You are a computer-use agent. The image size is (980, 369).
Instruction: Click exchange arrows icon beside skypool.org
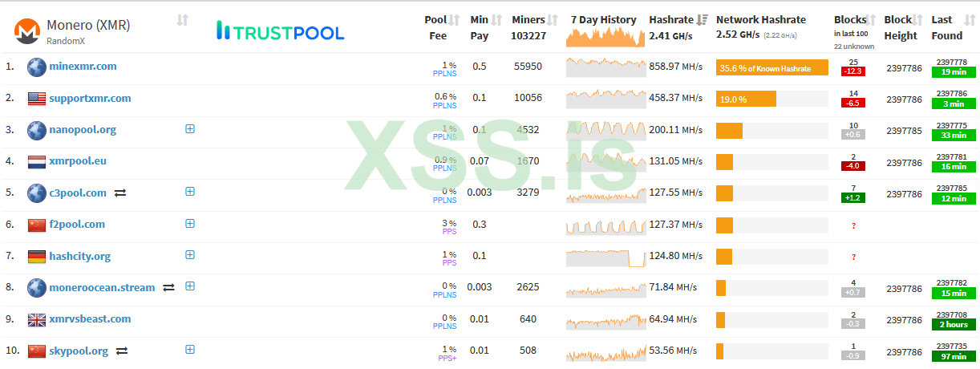pos(122,351)
